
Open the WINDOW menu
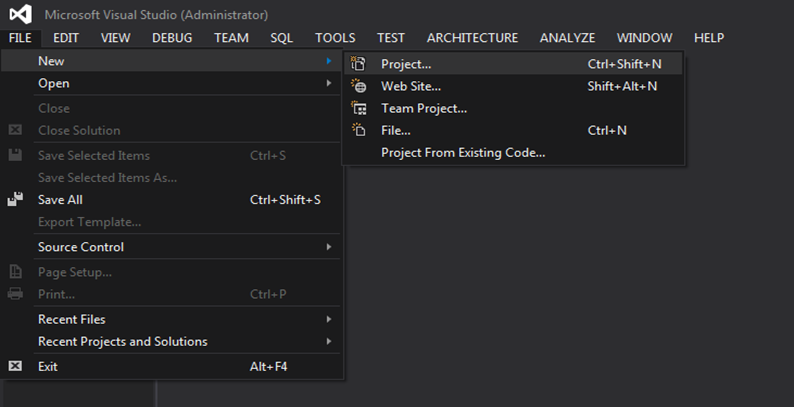pyautogui.click(x=645, y=38)
